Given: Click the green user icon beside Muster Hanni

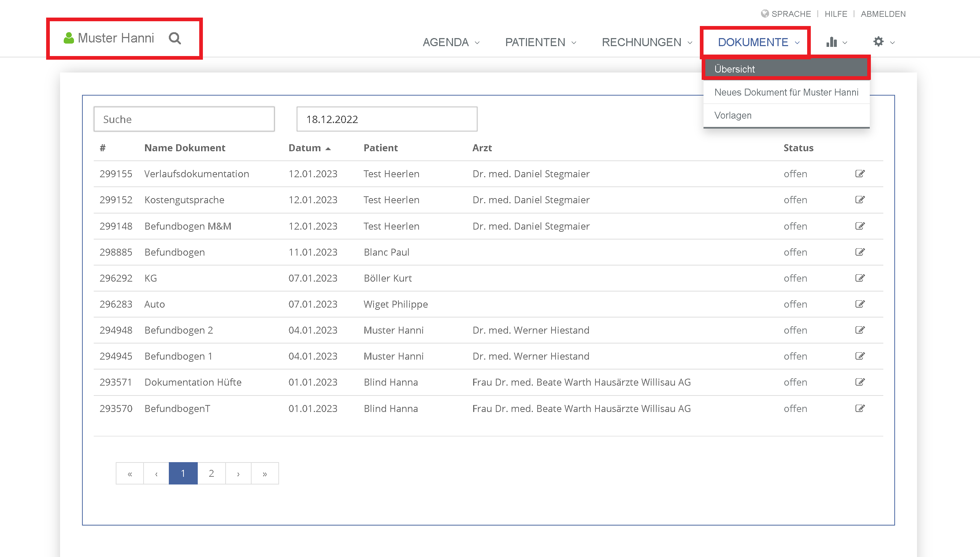Looking at the screenshot, I should pos(68,38).
